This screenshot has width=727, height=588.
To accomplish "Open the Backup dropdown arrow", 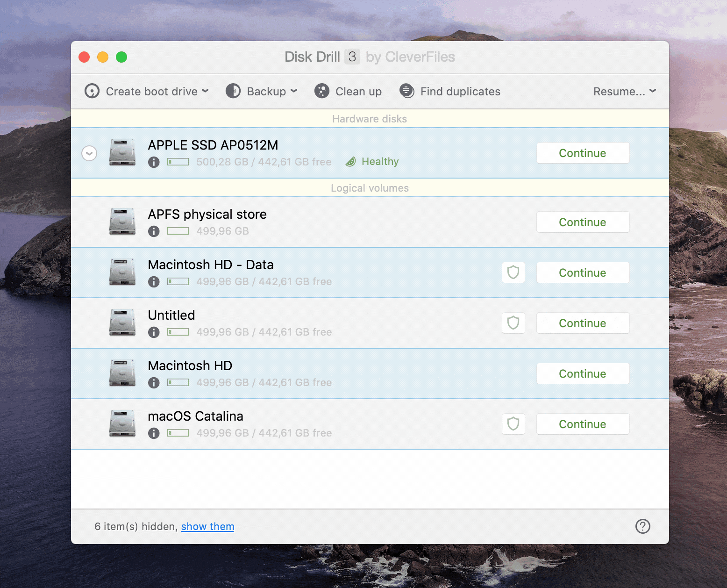I will click(294, 91).
